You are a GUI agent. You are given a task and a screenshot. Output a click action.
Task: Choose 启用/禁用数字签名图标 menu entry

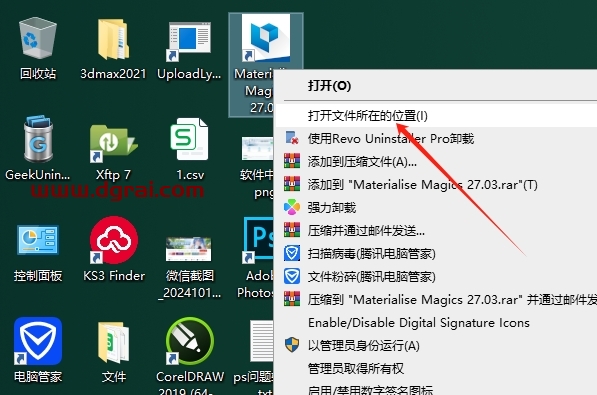pos(435,389)
